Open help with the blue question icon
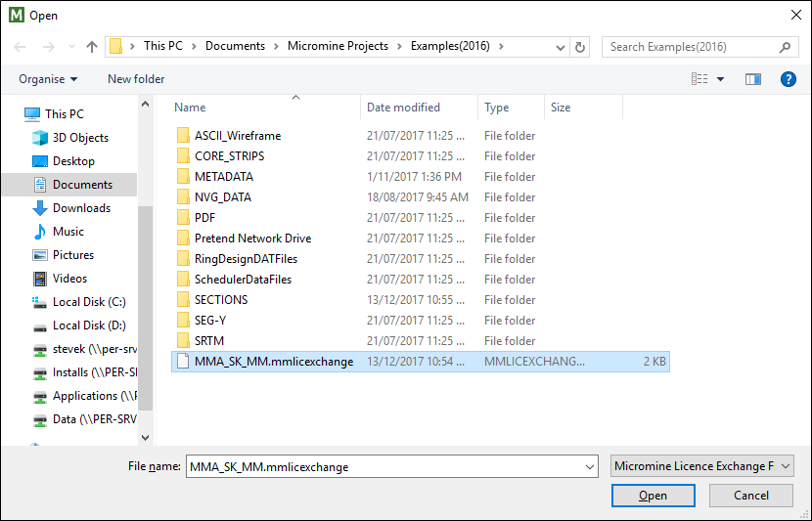The width and height of the screenshot is (812, 521). [x=789, y=79]
